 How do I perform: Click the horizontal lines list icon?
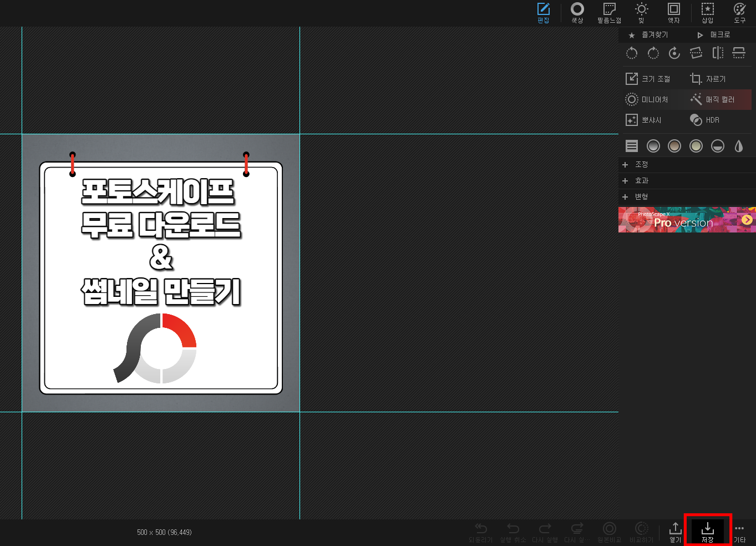tap(632, 146)
